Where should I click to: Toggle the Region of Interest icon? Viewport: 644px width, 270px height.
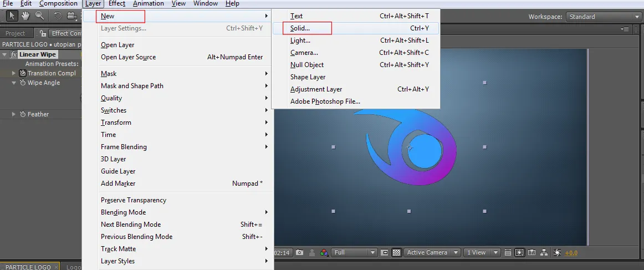pyautogui.click(x=385, y=252)
